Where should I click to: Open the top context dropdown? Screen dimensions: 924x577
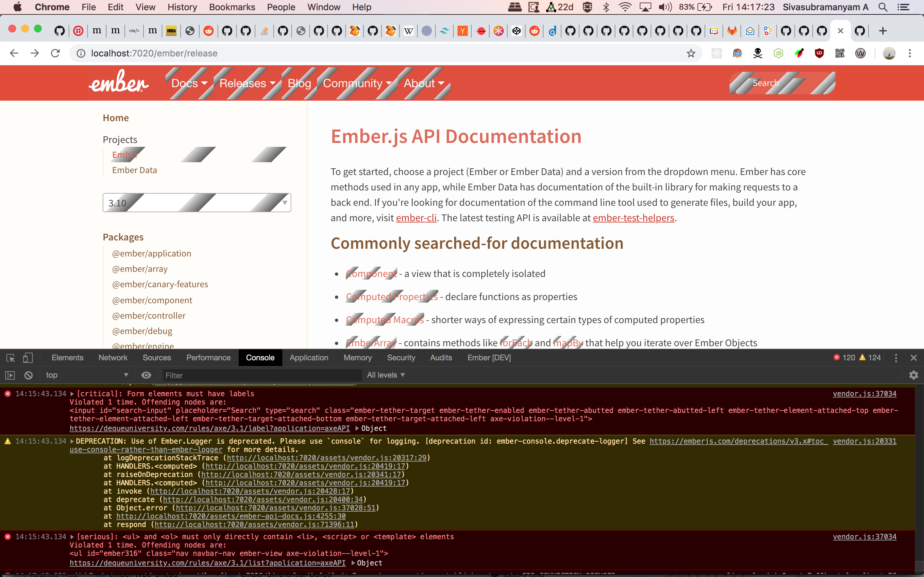tap(86, 375)
